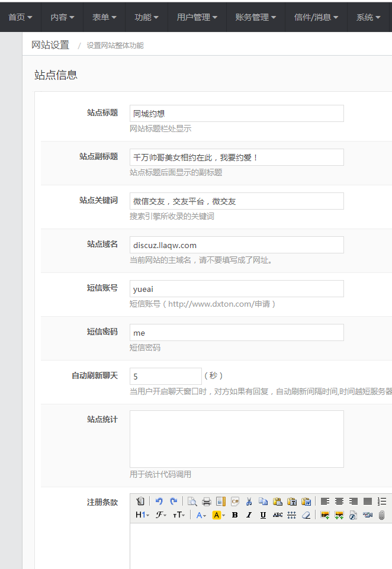This screenshot has width=392, height=569.
Task: Toggle italic formatting in the editor
Action: (249, 515)
